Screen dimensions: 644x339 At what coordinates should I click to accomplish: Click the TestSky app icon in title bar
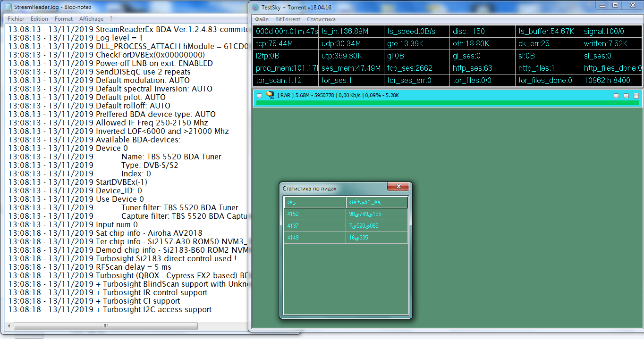pos(255,7)
